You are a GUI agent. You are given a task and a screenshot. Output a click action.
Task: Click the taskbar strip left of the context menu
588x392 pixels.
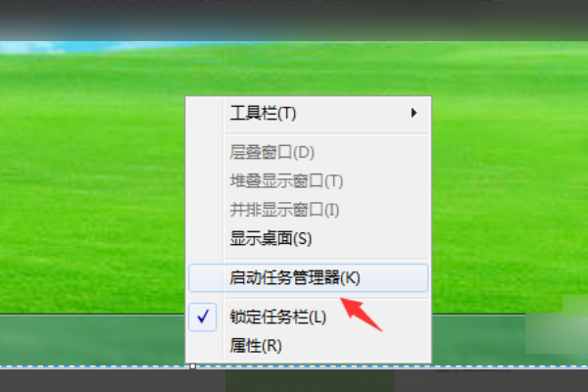[x=93, y=339]
